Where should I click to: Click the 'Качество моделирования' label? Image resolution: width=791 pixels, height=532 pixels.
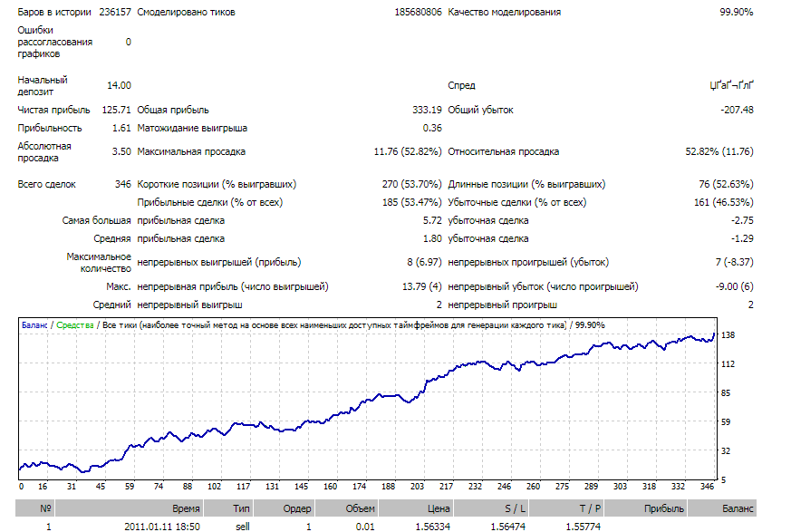(505, 12)
